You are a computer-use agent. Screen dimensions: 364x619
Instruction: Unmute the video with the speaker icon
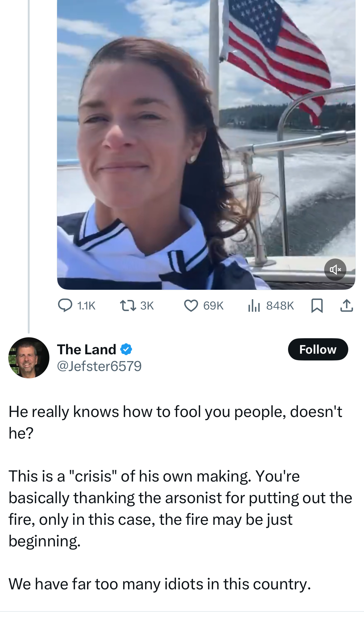(x=335, y=270)
